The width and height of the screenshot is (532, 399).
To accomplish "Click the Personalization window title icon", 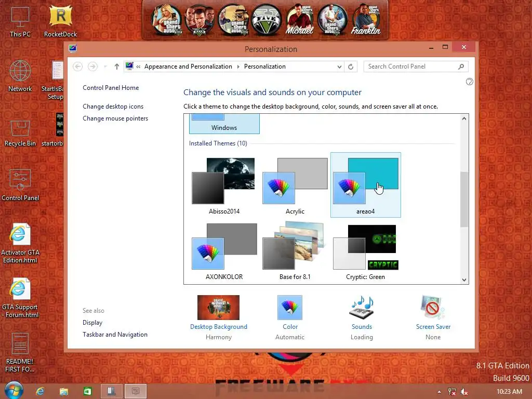I will tap(73, 48).
